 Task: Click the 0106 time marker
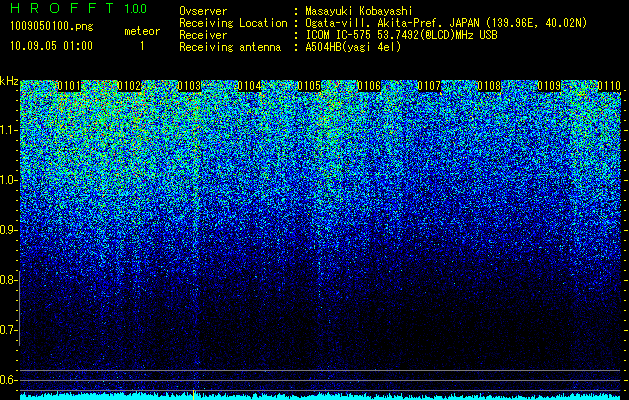369,86
